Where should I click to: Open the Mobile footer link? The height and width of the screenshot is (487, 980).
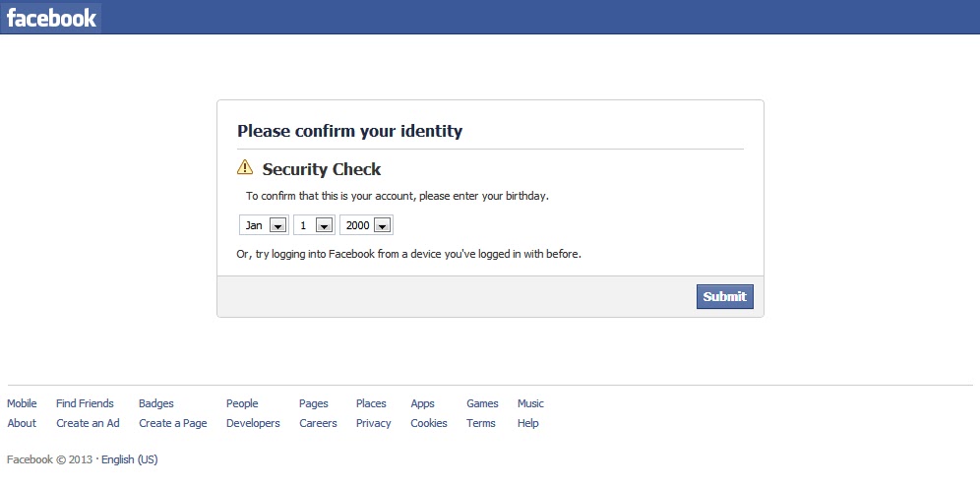[x=22, y=403]
